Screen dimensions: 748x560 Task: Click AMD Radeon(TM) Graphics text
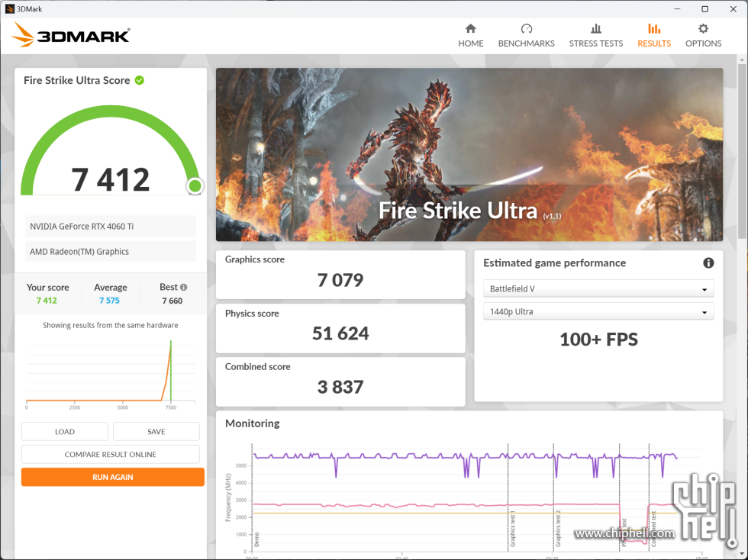79,251
